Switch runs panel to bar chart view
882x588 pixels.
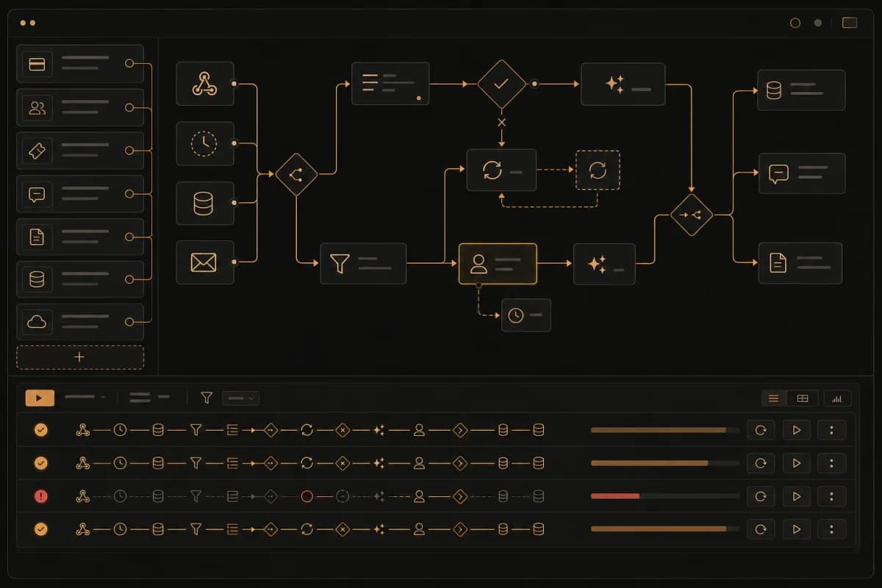coord(837,398)
